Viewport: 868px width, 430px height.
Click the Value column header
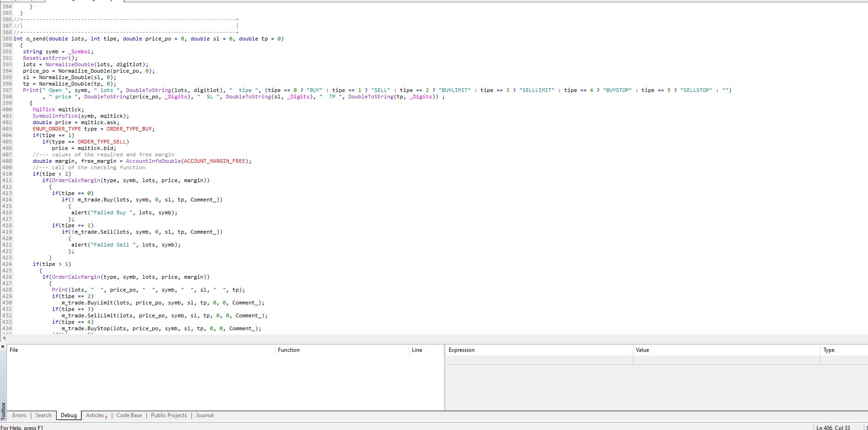click(x=727, y=350)
